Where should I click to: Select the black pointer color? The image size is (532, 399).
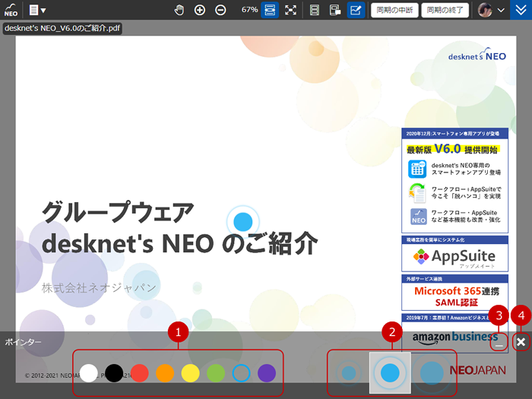click(114, 373)
